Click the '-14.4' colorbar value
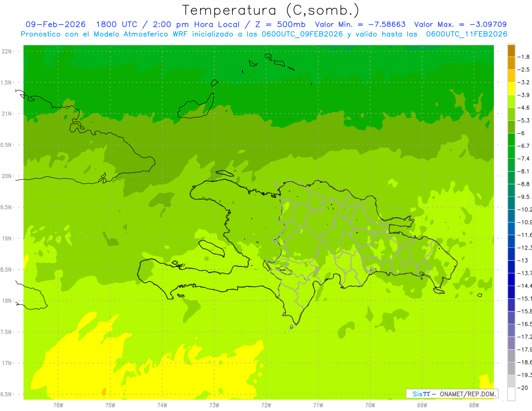Screen dimensions: 532x411 (x=524, y=286)
